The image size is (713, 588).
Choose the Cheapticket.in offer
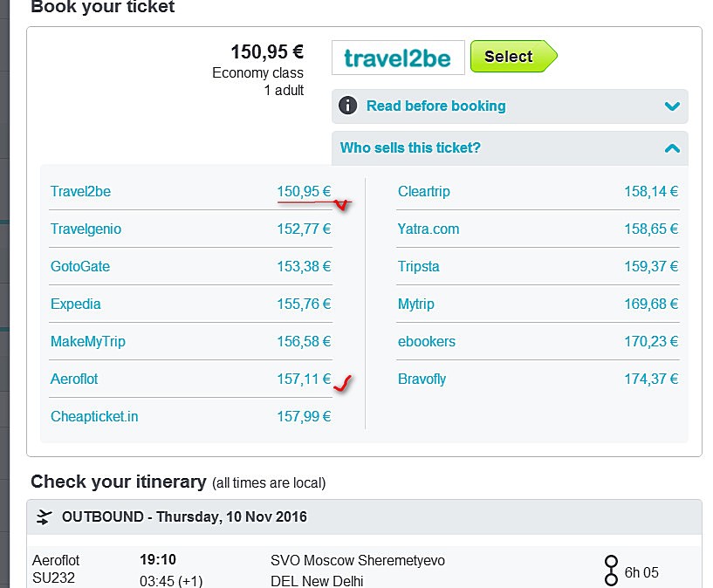[x=94, y=417]
